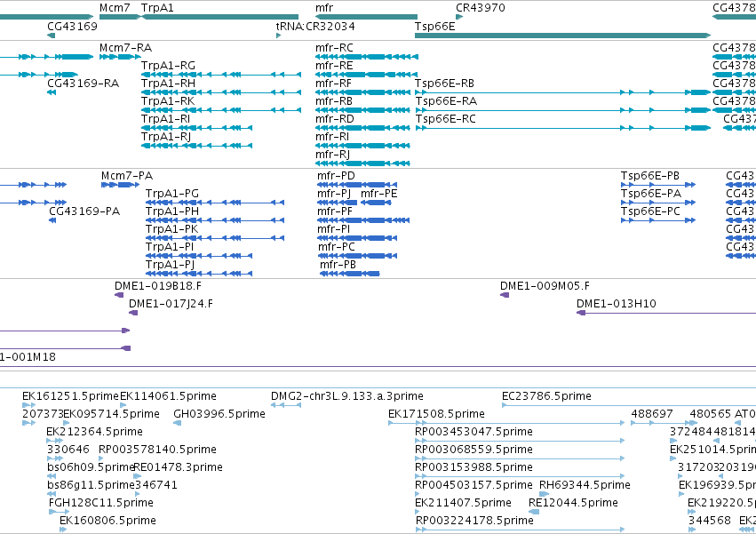Select the Mcm7-PA protein
This screenshot has width=756, height=534.
tap(120, 185)
